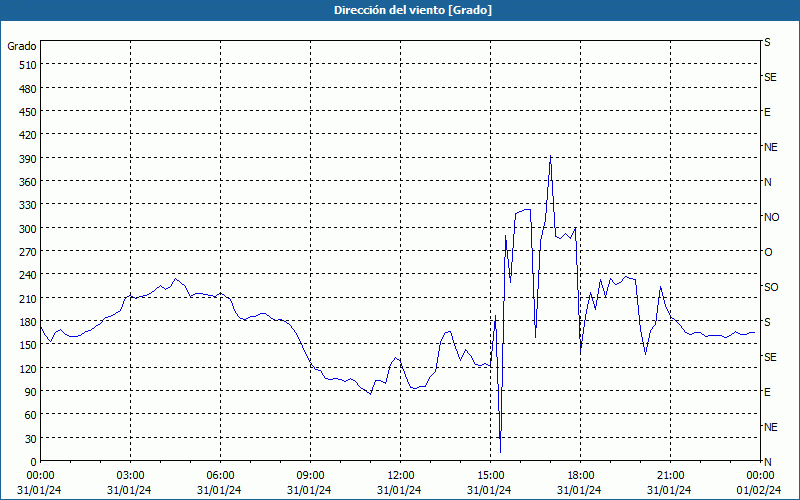Viewport: 800px width, 500px height.
Task: Click the right-axis NE label at the 30 level
Action: (x=771, y=427)
